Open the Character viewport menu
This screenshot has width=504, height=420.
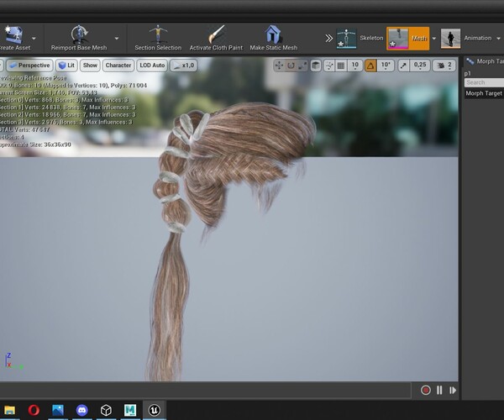118,66
